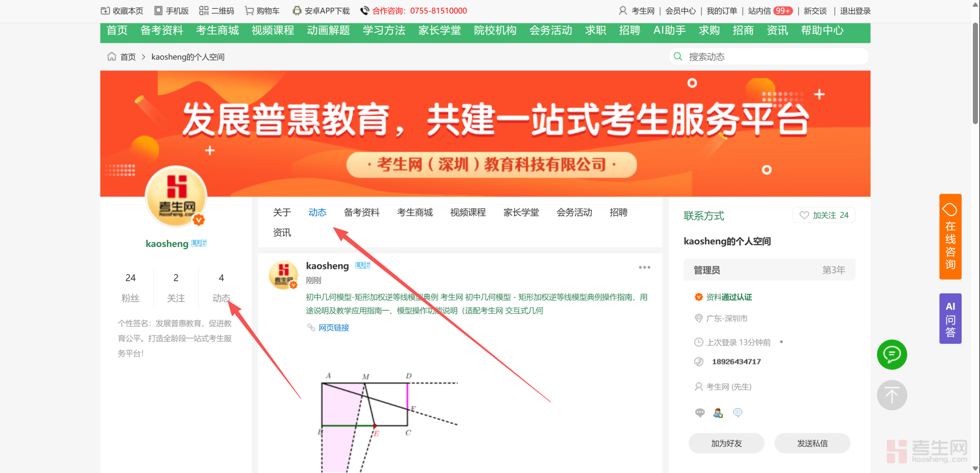This screenshot has height=473, width=980.
Task: Open the green chat bubble widget
Action: coord(892,354)
